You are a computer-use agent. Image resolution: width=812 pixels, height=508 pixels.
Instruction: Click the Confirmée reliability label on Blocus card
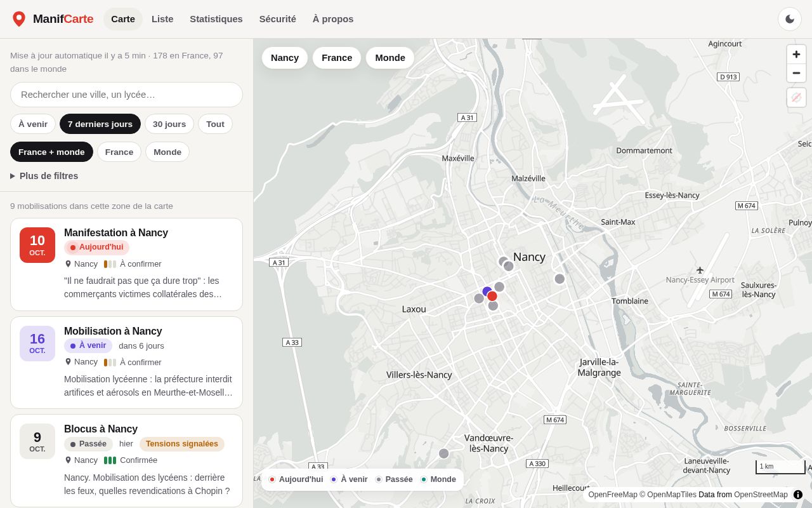pos(138,460)
